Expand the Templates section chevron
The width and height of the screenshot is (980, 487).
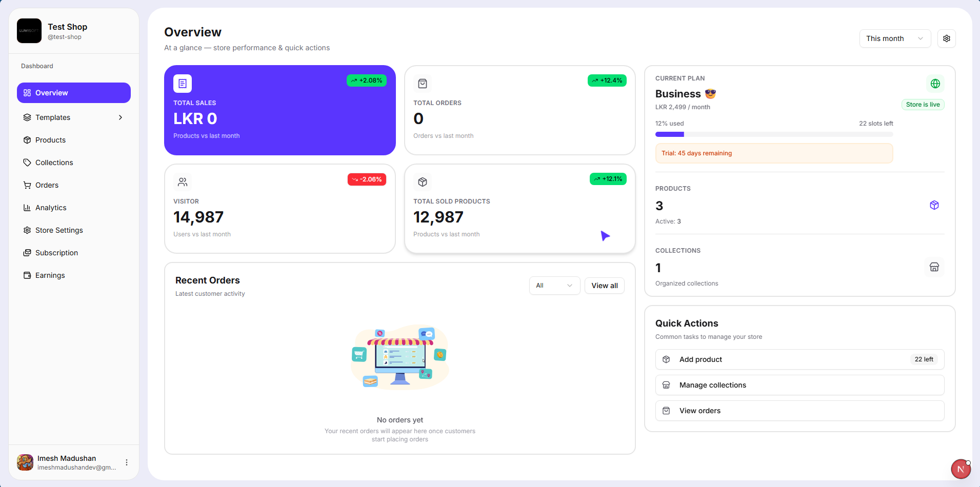coord(120,117)
